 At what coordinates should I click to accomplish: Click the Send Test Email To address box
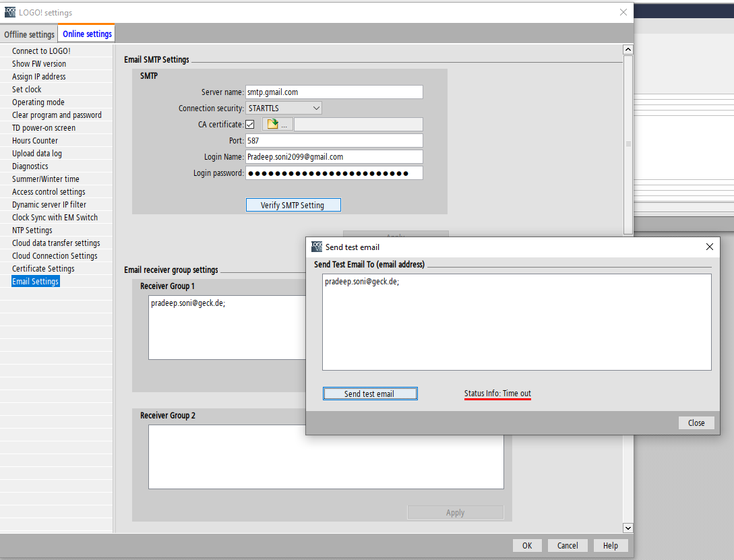[517, 322]
